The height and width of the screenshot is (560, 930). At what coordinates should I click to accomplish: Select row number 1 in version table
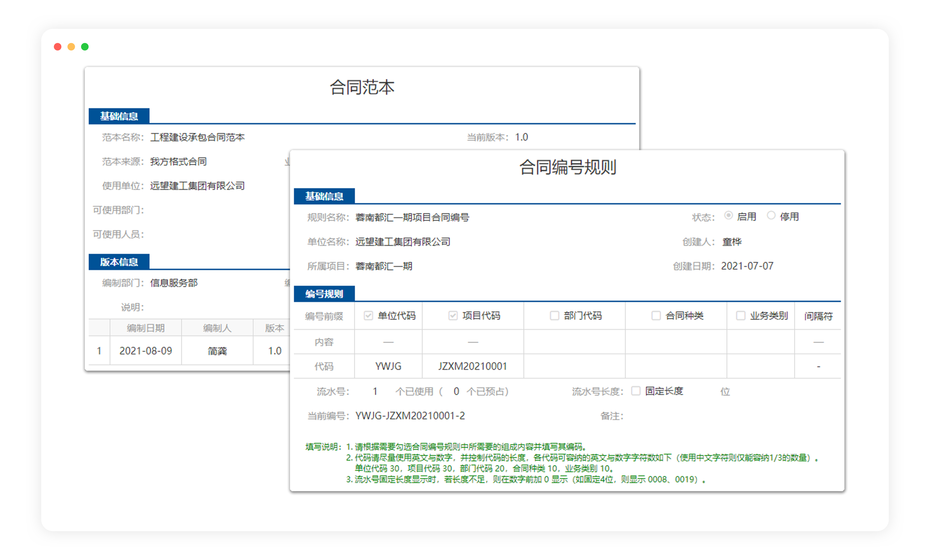click(x=99, y=351)
